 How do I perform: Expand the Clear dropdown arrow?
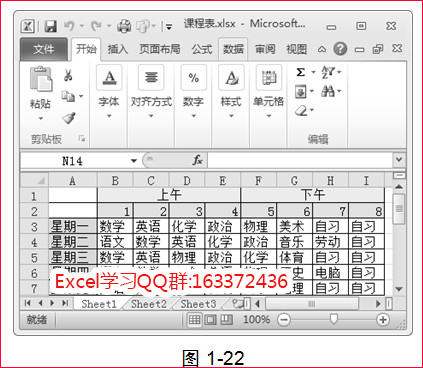[x=312, y=110]
